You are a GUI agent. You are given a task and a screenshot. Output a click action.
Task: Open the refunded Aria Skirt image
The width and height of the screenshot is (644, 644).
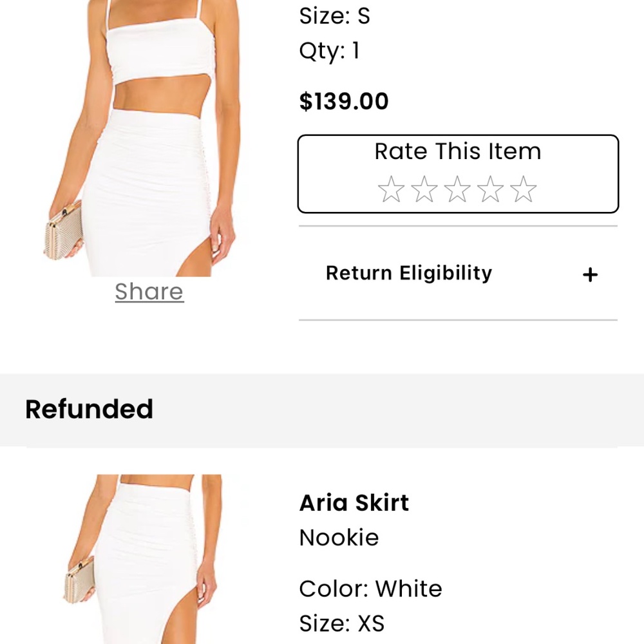coord(148,560)
